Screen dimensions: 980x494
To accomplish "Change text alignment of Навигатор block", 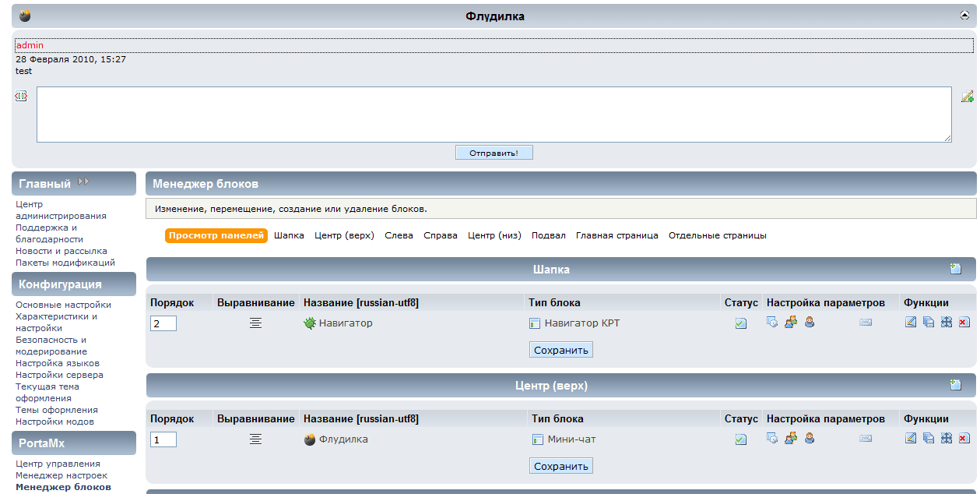I will [x=255, y=323].
